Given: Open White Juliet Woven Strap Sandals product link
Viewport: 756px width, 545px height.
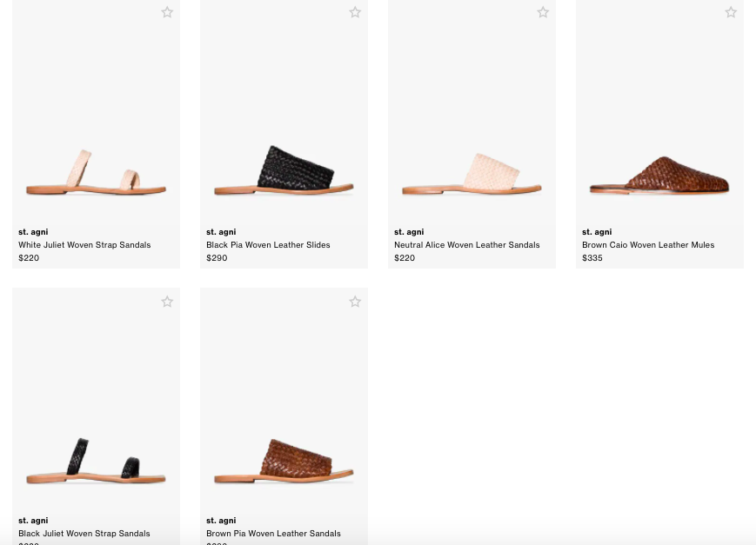Looking at the screenshot, I should (84, 245).
